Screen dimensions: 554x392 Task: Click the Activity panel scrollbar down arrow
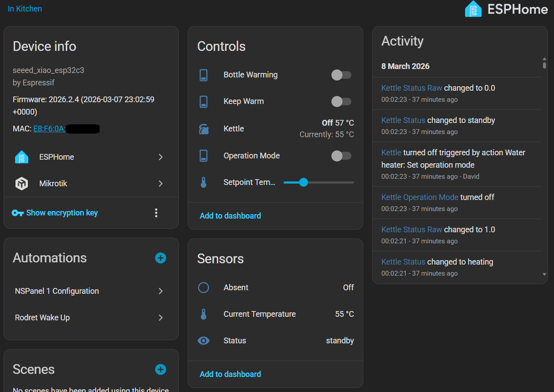[544, 274]
